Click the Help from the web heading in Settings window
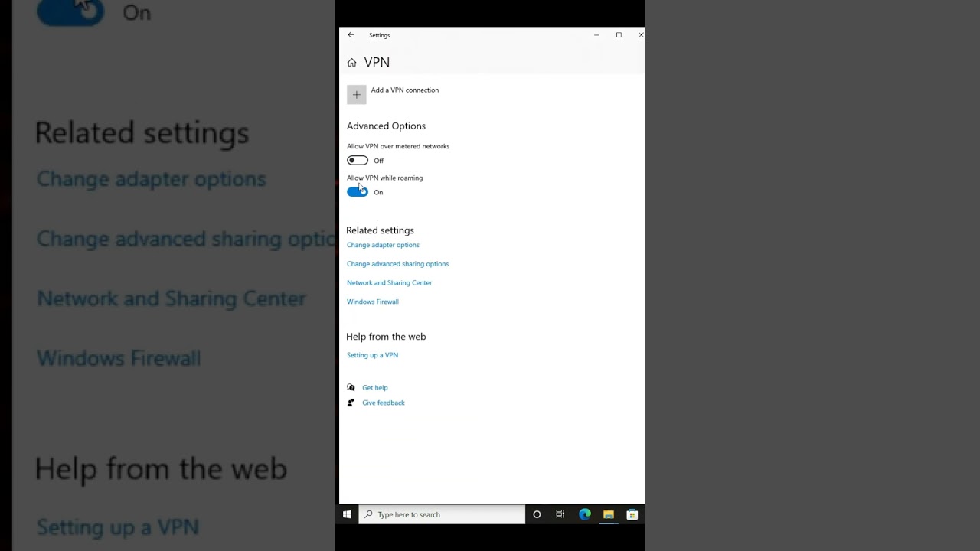Image resolution: width=980 pixels, height=551 pixels. [386, 337]
